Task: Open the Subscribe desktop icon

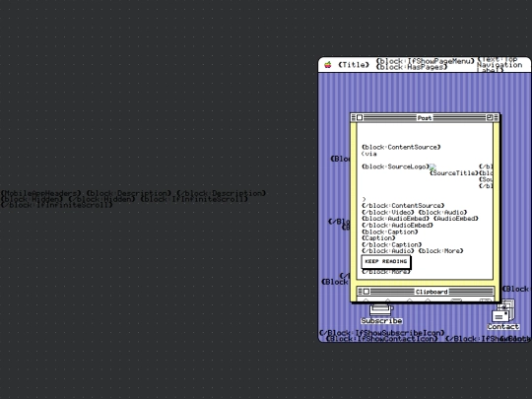Action: pos(381,310)
